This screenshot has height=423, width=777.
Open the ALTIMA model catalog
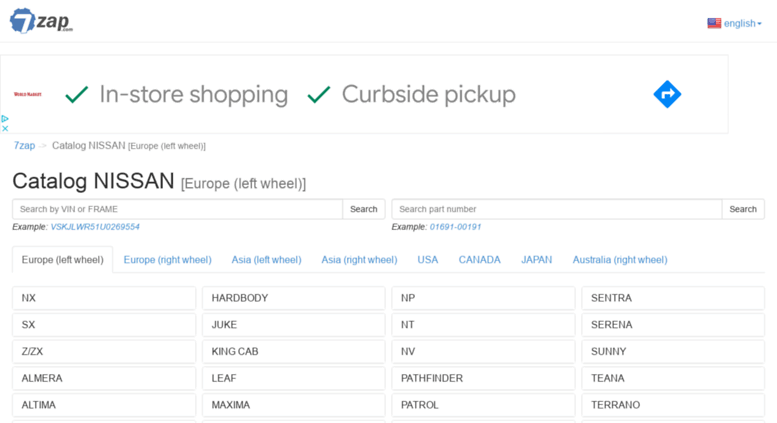104,405
